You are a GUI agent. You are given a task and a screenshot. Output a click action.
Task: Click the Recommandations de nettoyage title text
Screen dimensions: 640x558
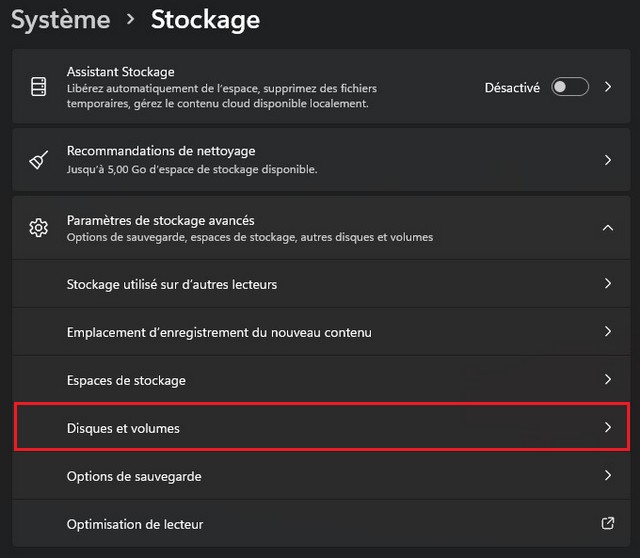click(x=160, y=151)
